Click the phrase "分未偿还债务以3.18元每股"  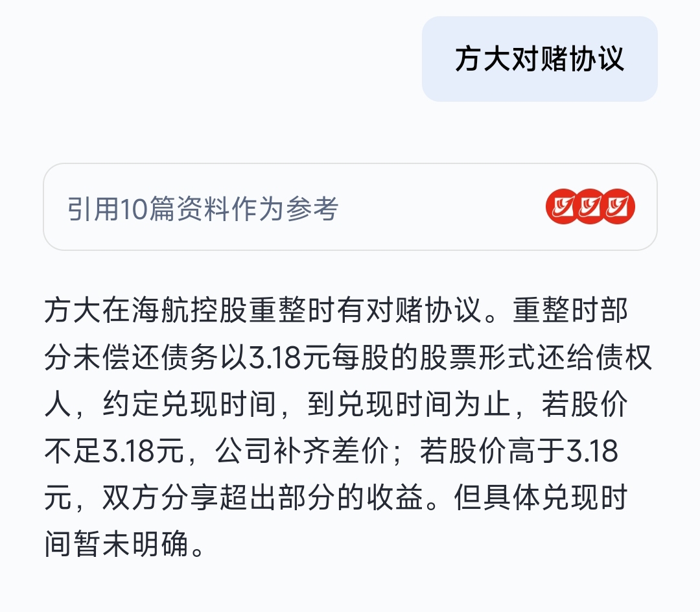coord(216,357)
